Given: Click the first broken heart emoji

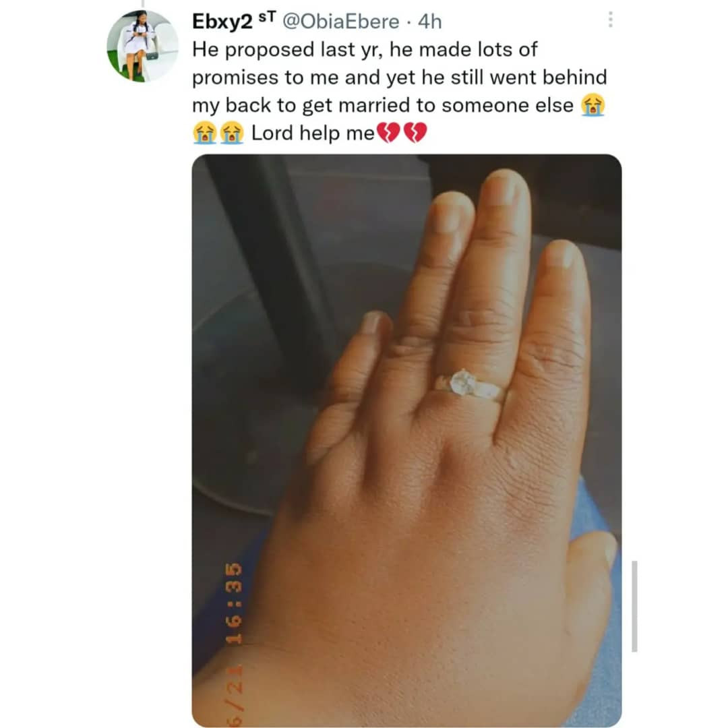Looking at the screenshot, I should click(388, 133).
